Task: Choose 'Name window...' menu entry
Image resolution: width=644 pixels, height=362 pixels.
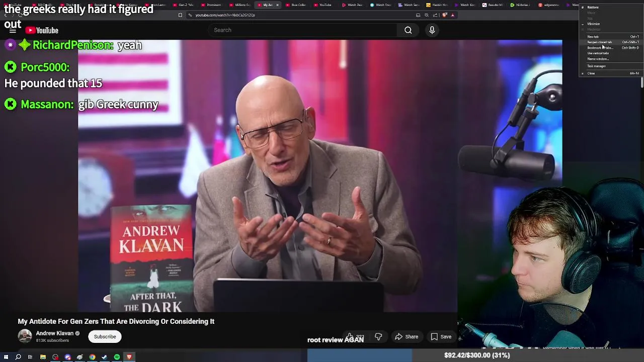Action: pos(610,59)
